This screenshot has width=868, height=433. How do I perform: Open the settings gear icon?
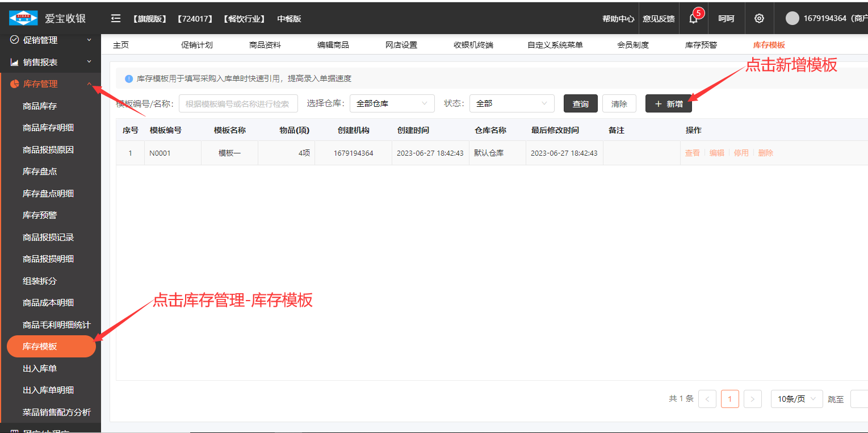coord(759,18)
